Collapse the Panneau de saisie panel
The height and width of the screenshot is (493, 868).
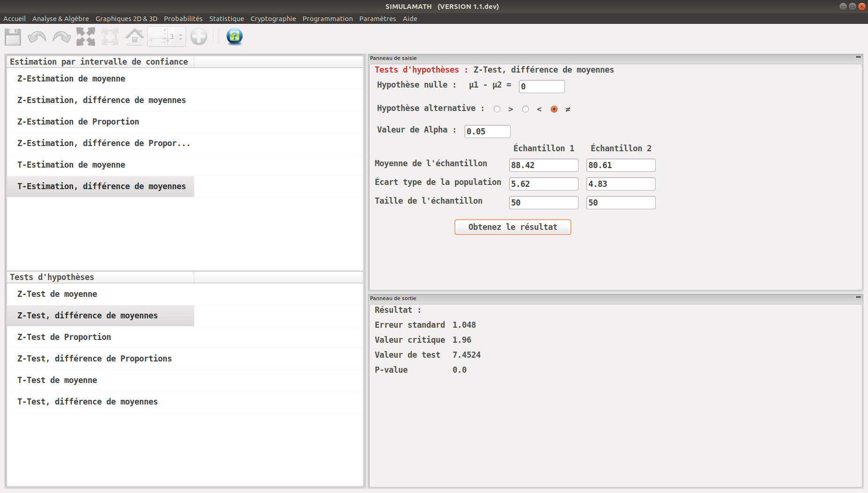[858, 57]
